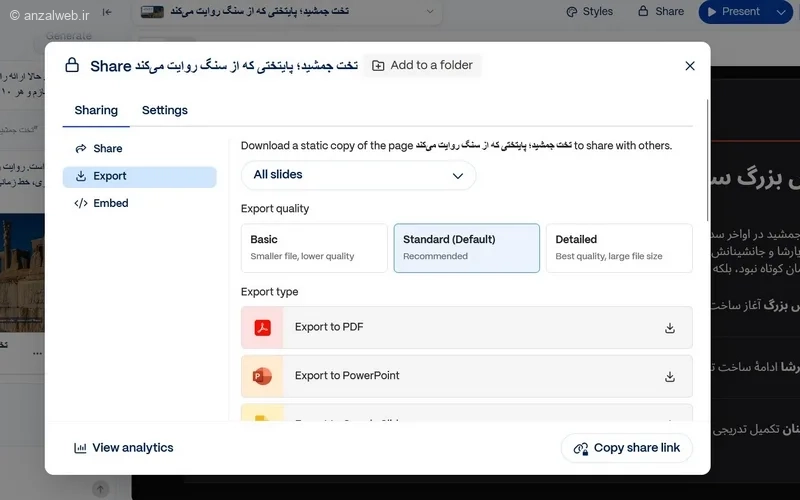Expand the presentation title dropdown chevron
800x500 pixels.
click(x=430, y=11)
